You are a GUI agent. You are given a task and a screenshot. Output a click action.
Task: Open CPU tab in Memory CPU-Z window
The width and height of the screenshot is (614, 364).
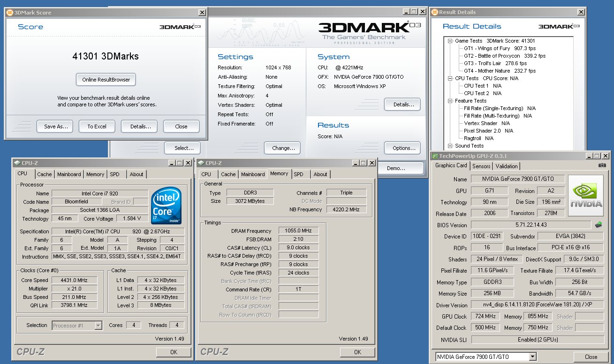(x=206, y=174)
